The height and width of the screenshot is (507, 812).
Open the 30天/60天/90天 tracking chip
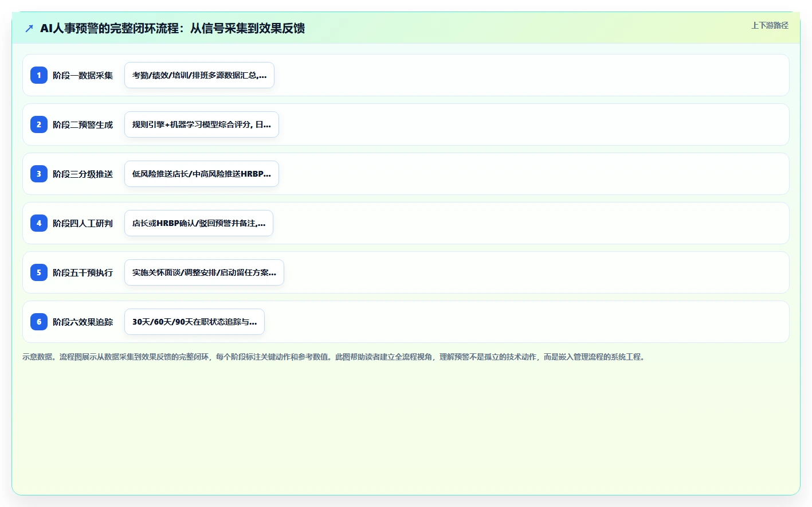pyautogui.click(x=194, y=322)
